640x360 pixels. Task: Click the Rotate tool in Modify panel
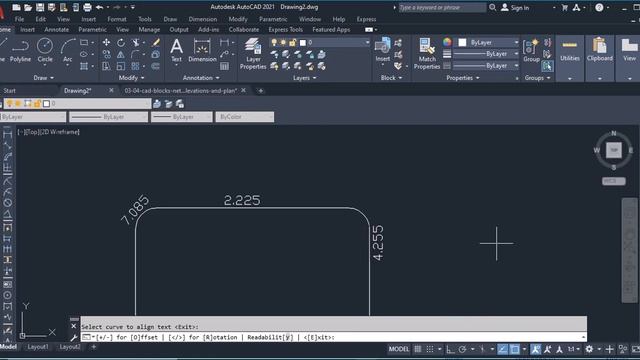pos(121,42)
